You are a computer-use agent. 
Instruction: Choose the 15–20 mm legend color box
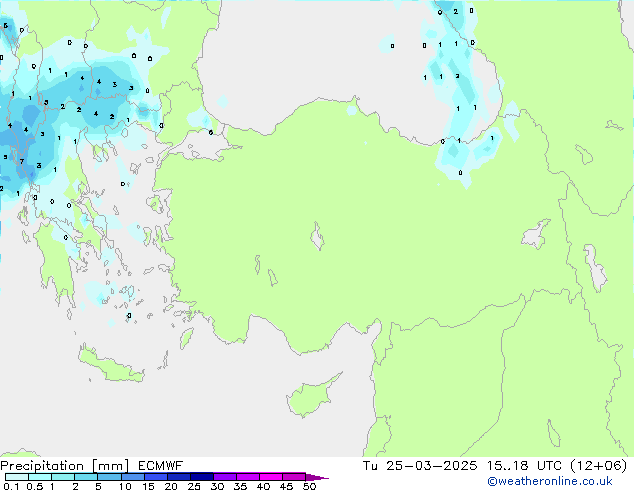156,477
